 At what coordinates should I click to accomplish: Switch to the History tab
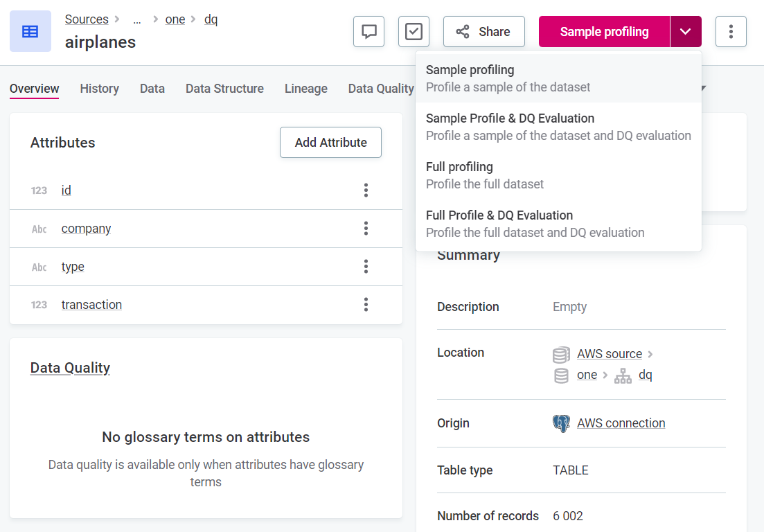coord(99,89)
